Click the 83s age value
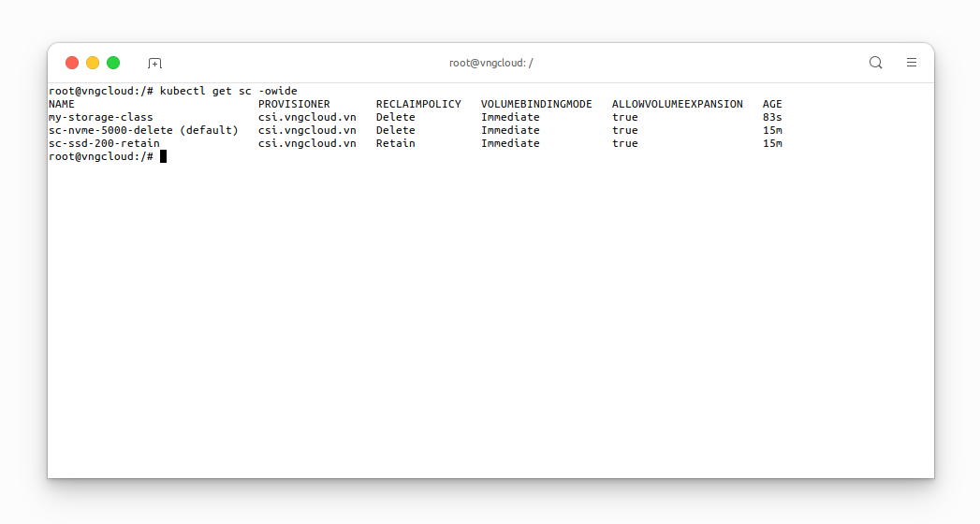The width and height of the screenshot is (980, 524). (772, 117)
